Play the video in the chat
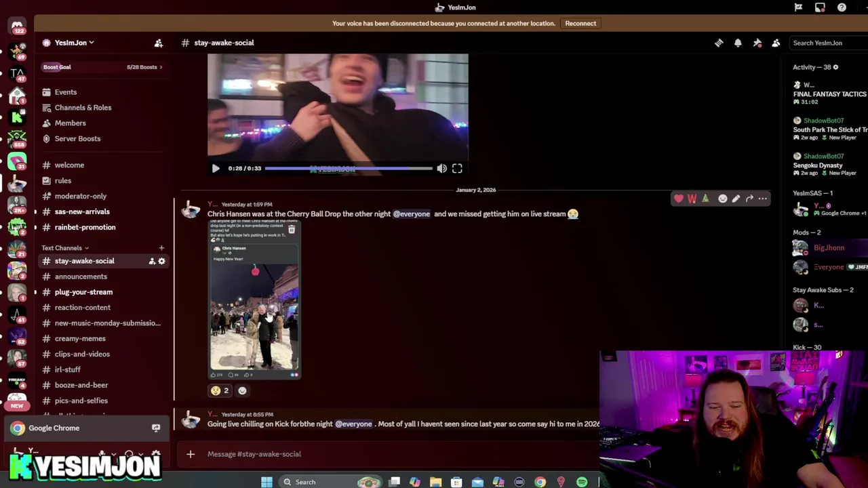The image size is (868, 488). (216, 168)
